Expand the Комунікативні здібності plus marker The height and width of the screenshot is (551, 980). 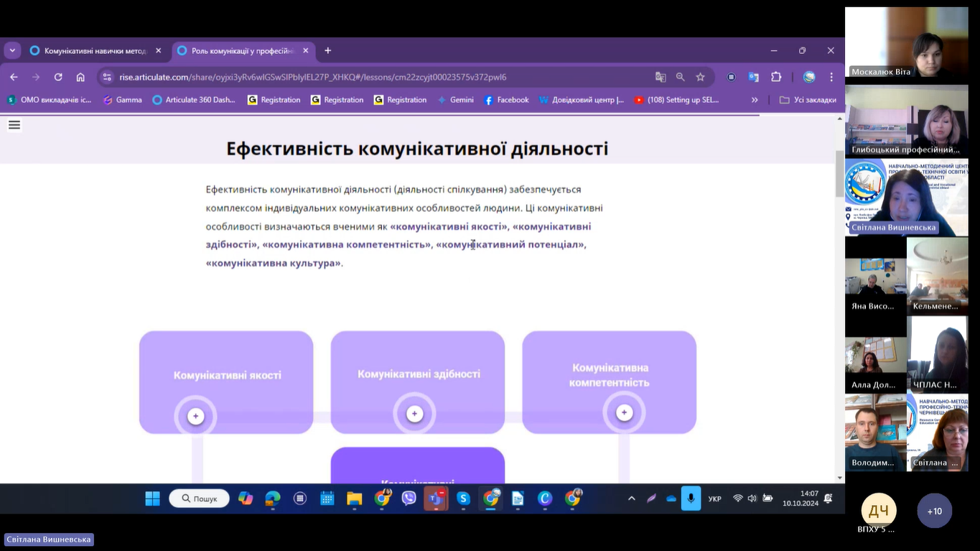414,414
